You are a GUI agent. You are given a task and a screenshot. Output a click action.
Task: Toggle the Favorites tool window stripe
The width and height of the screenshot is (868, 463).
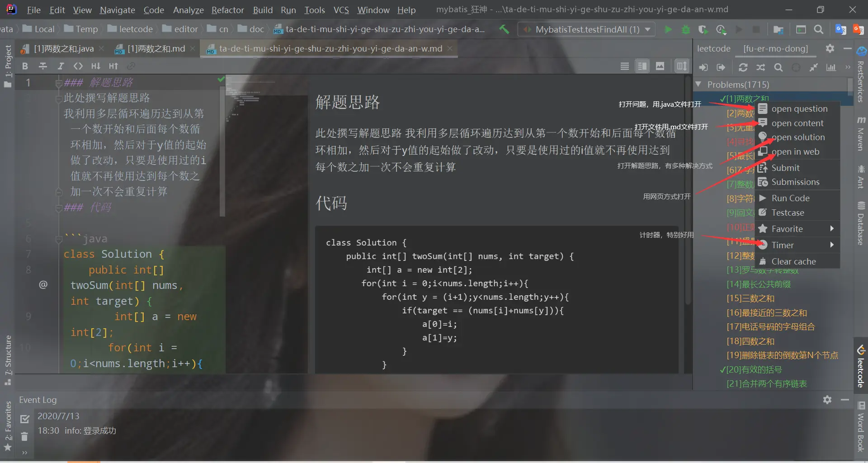coord(8,426)
